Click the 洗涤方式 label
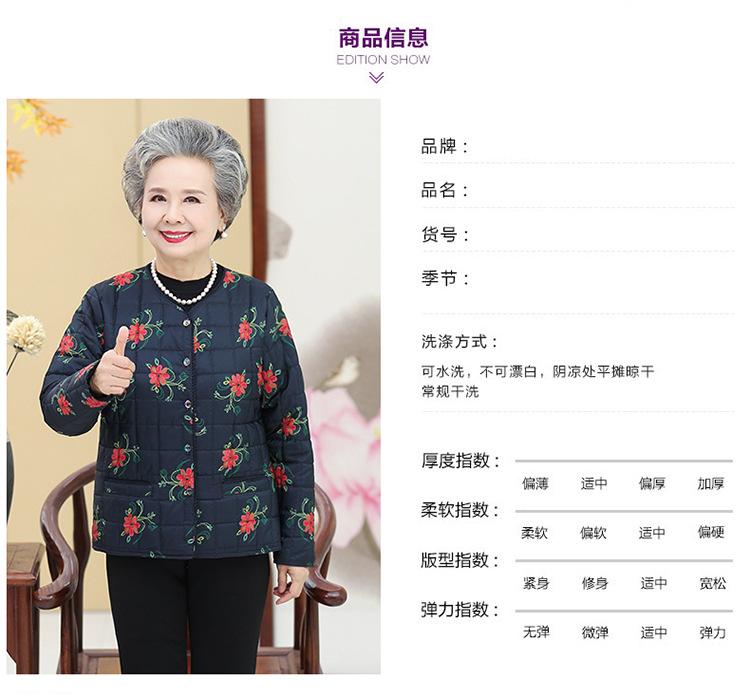 click(460, 342)
